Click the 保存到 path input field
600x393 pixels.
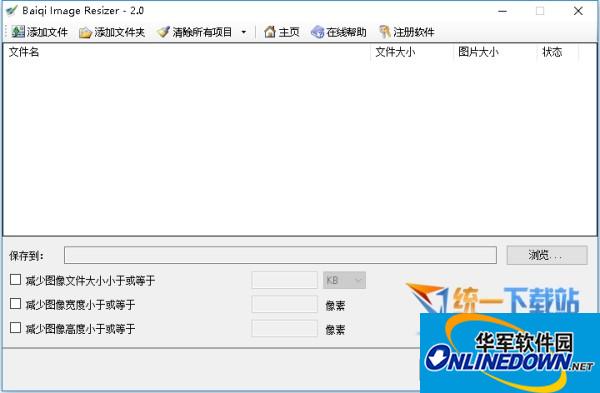280,255
